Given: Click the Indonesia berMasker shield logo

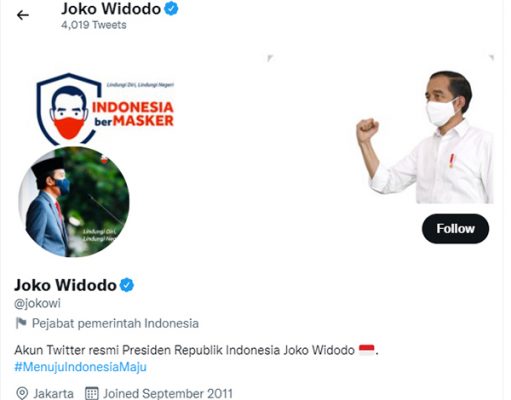Looking at the screenshot, I should pos(105,109).
